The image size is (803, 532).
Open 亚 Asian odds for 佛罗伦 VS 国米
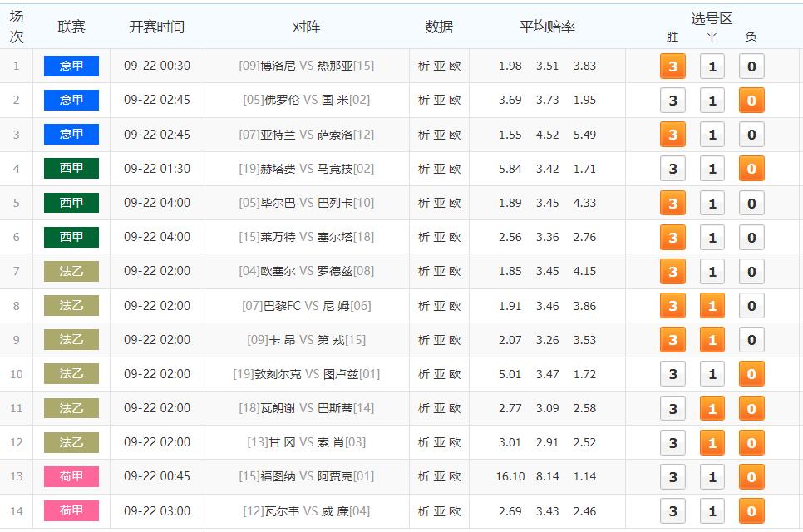point(439,100)
